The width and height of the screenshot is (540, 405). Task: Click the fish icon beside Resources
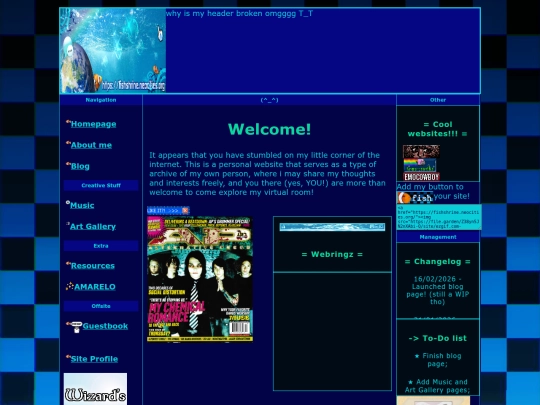click(68, 263)
